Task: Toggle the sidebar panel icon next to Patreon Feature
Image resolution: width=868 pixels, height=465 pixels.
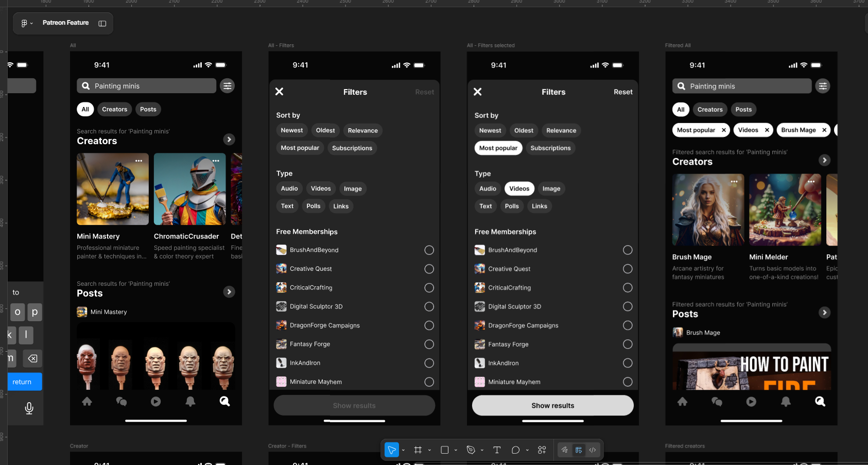Action: 102,23
